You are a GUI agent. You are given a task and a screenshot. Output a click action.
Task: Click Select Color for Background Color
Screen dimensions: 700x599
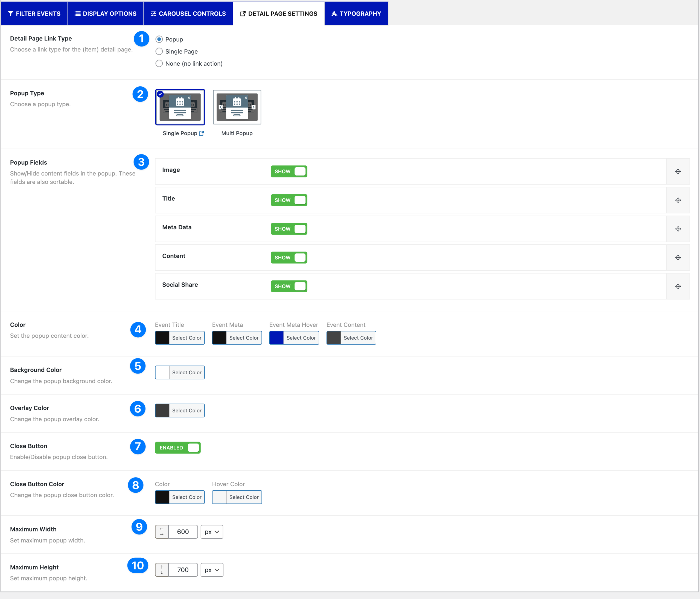click(x=187, y=372)
